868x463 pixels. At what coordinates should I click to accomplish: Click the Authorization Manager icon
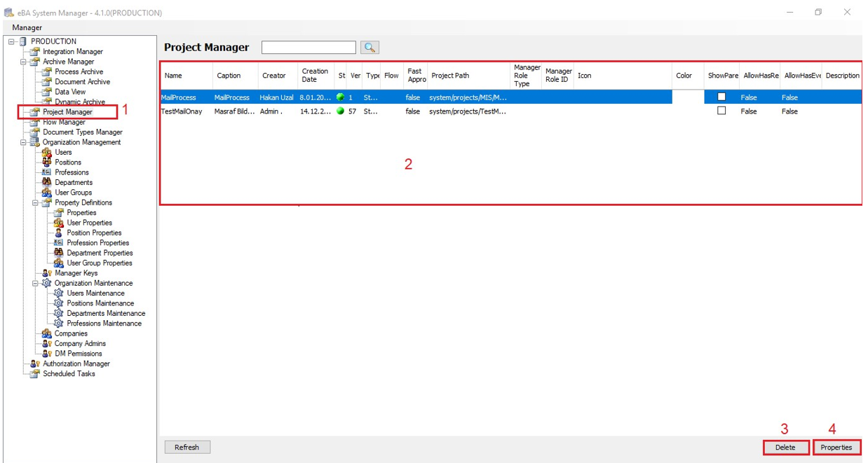point(34,364)
